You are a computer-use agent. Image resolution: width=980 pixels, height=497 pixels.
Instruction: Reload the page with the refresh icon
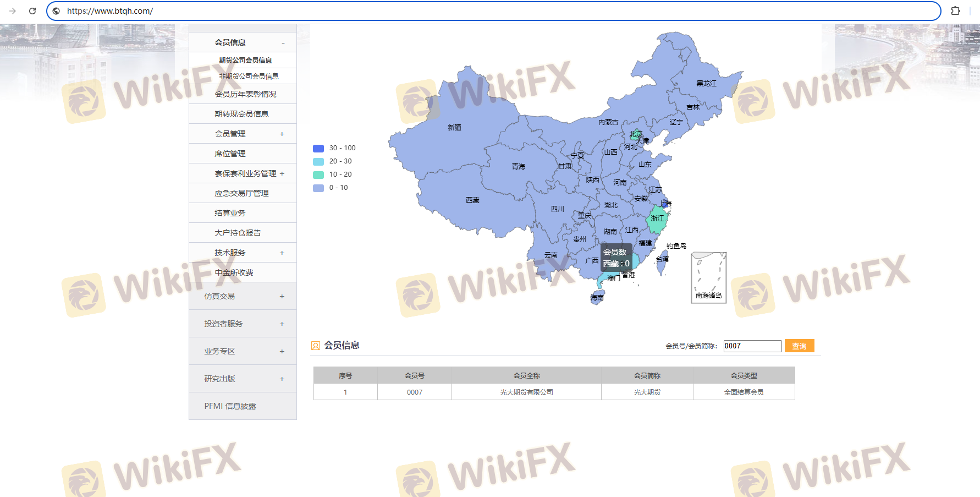(32, 11)
